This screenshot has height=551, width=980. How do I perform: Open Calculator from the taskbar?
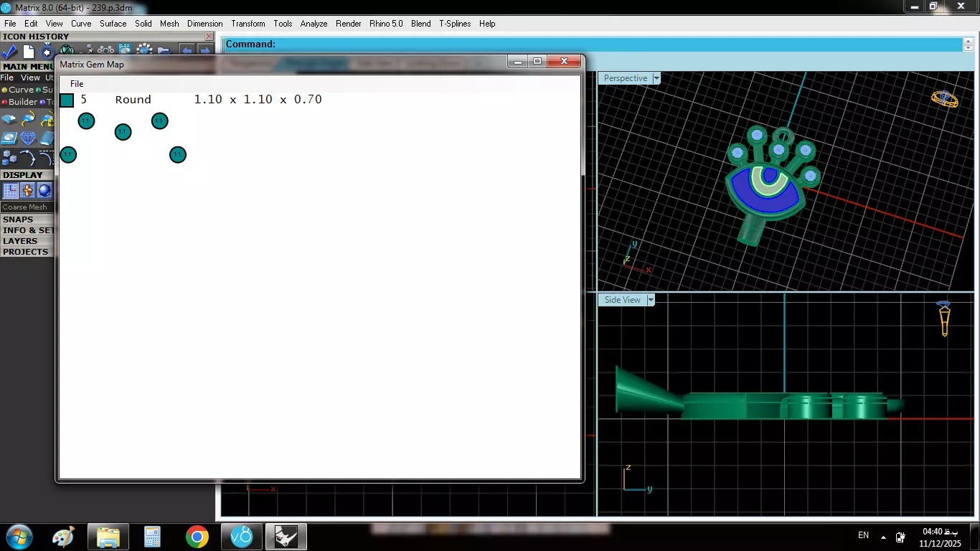tap(152, 537)
